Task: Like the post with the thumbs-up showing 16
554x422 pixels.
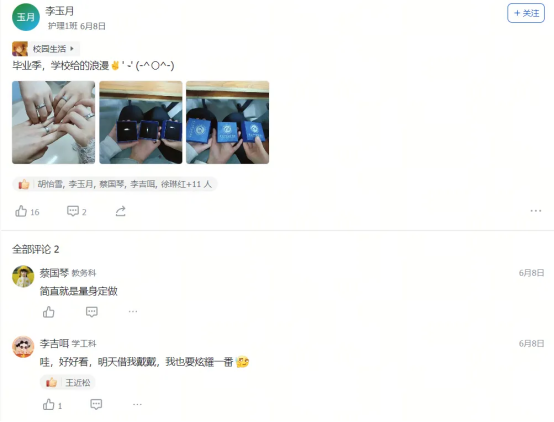Action: coord(27,211)
